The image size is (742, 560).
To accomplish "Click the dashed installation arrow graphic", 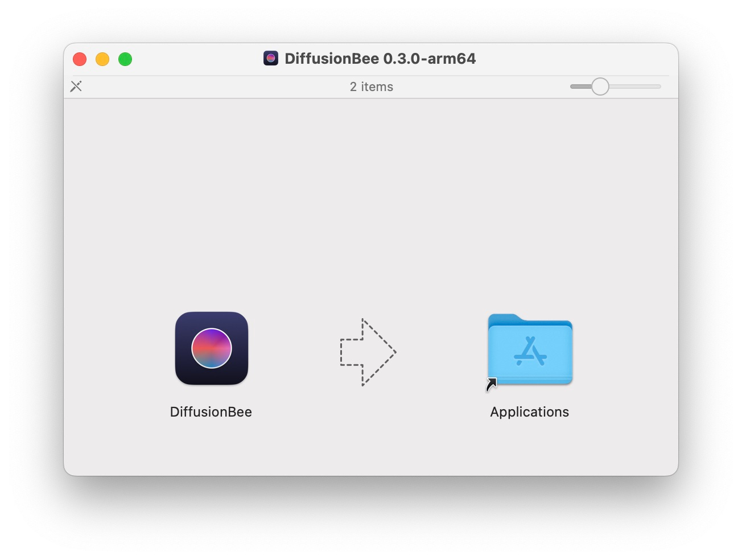I will [x=368, y=352].
